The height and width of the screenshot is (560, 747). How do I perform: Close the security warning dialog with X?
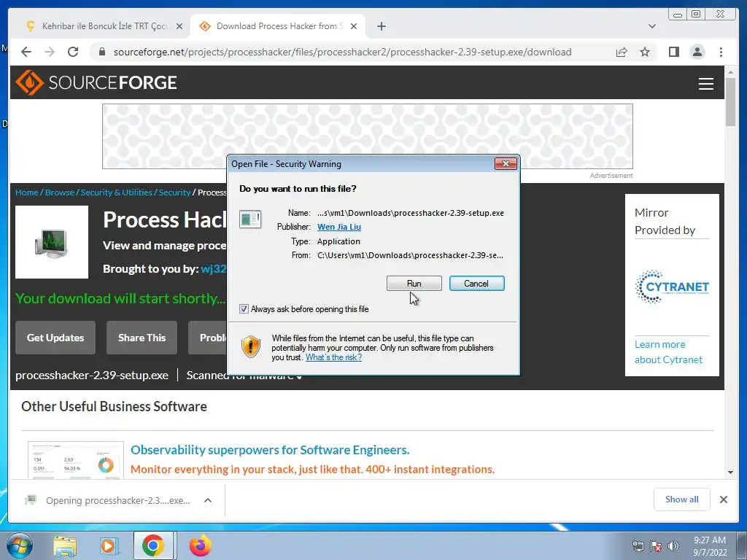tap(506, 164)
